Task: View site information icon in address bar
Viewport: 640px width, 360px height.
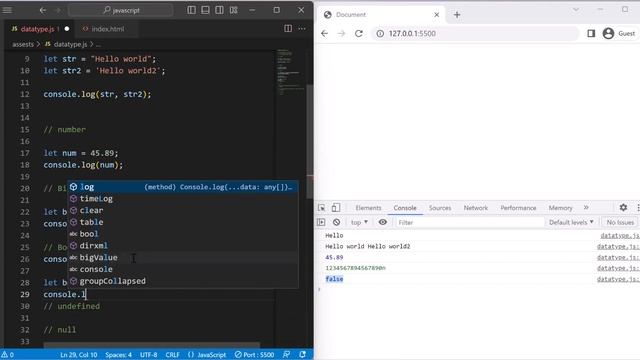Action: (x=380, y=33)
